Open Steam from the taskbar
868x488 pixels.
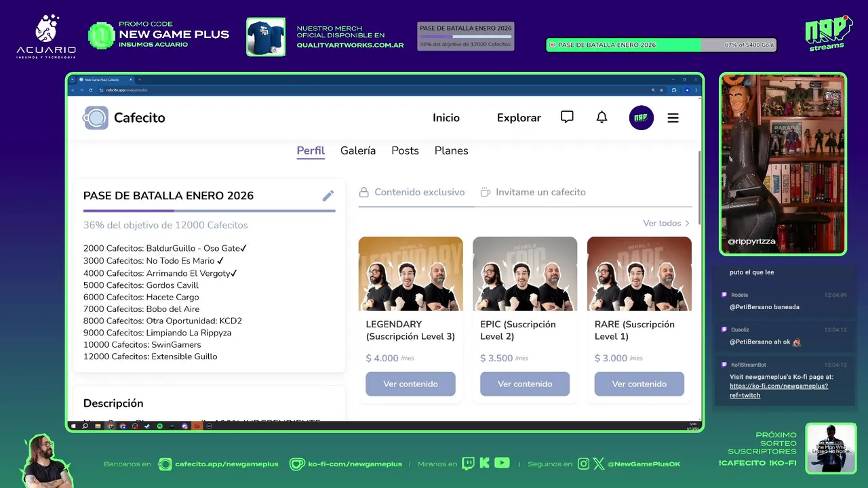coord(147,426)
